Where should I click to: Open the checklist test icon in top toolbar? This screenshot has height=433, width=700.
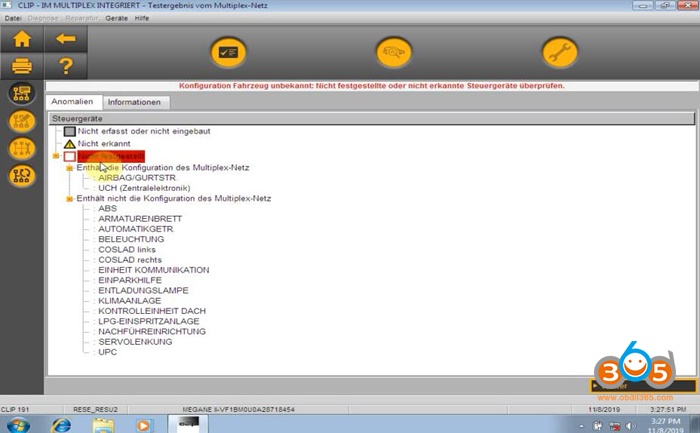tap(229, 53)
